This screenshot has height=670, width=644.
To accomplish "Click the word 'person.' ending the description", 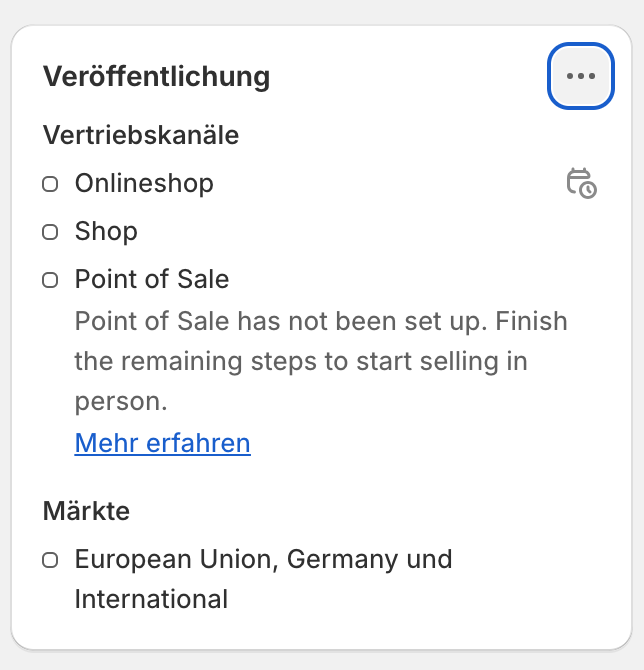I will pos(121,402).
